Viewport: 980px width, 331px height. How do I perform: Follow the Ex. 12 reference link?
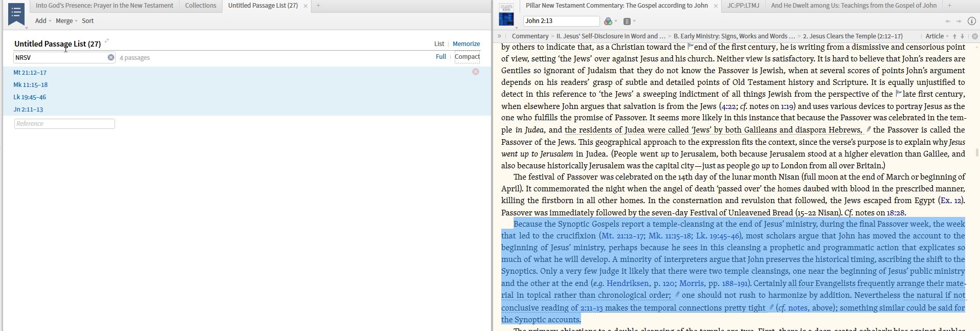tap(951, 201)
